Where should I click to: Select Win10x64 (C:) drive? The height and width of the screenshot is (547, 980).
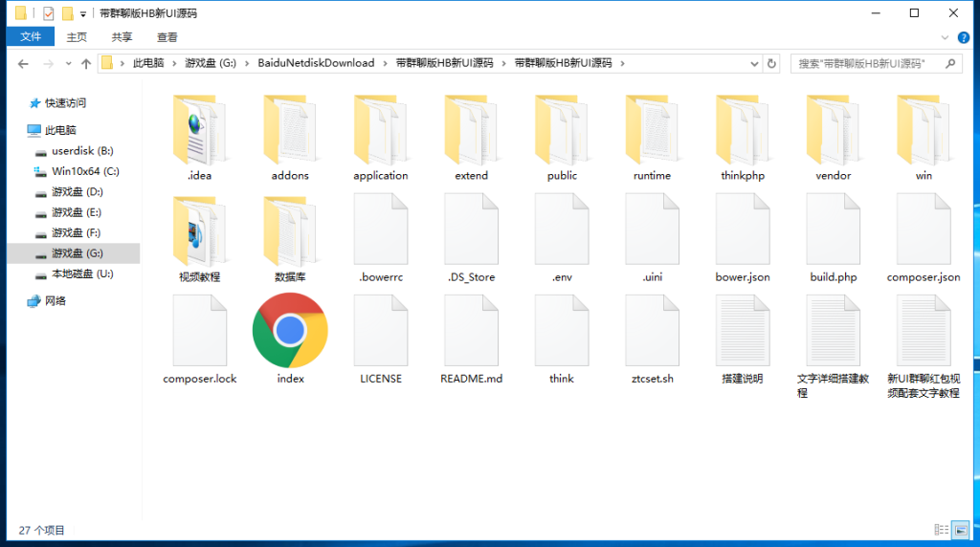click(85, 171)
